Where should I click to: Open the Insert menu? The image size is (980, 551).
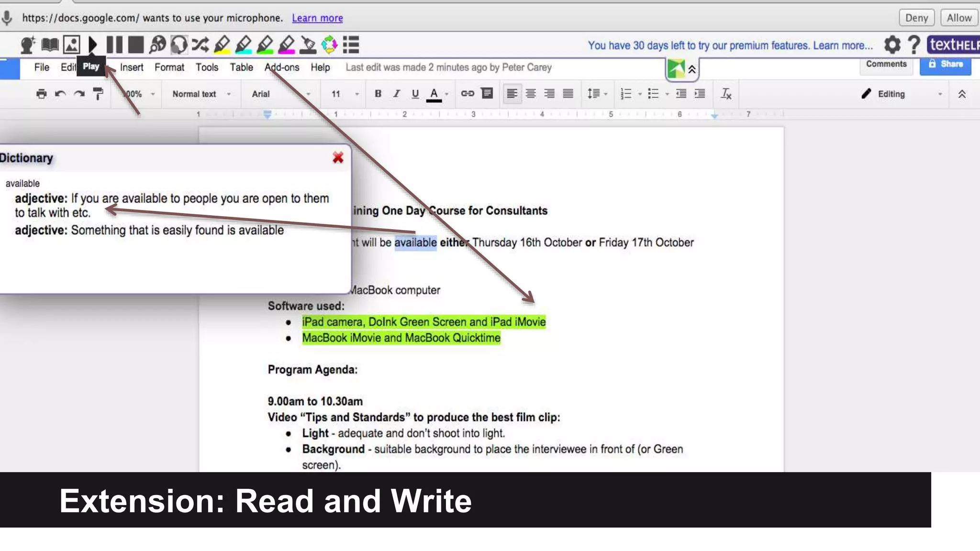click(x=132, y=67)
